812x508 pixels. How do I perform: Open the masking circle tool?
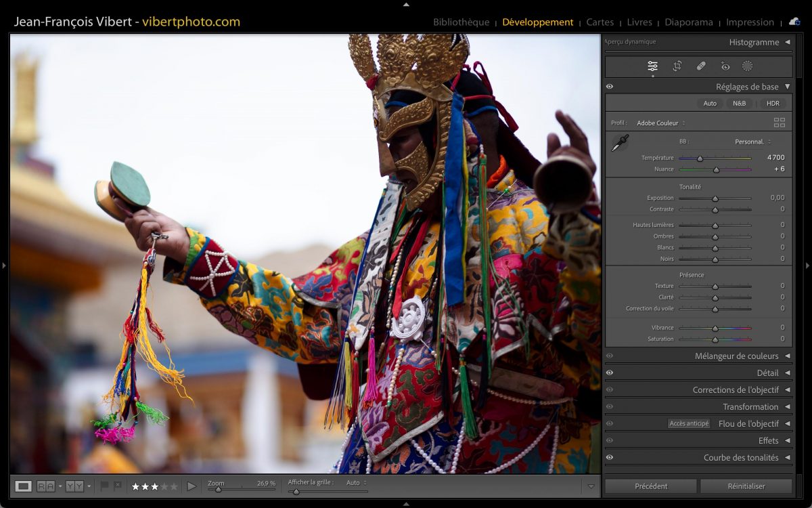[748, 66]
